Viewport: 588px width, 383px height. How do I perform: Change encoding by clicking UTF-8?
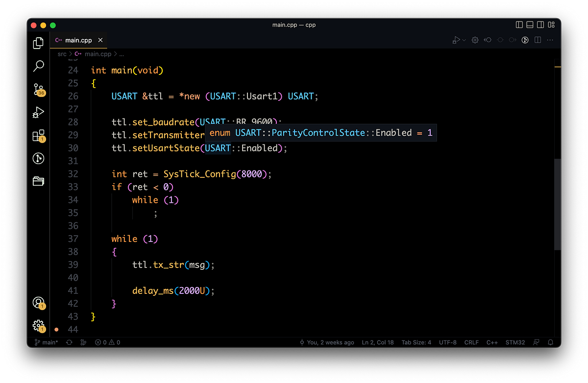pyautogui.click(x=447, y=342)
